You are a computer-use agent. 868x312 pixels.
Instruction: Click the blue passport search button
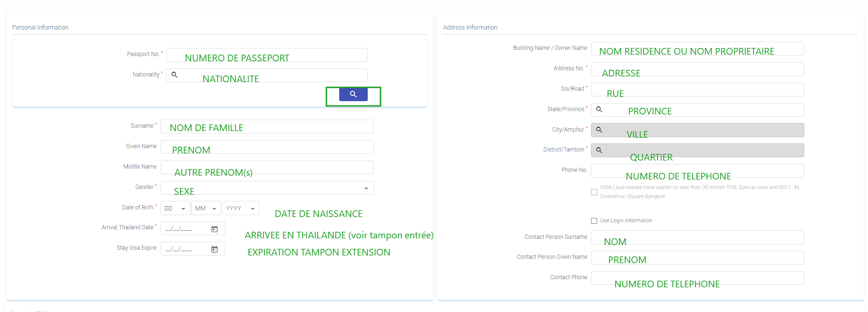click(x=353, y=95)
